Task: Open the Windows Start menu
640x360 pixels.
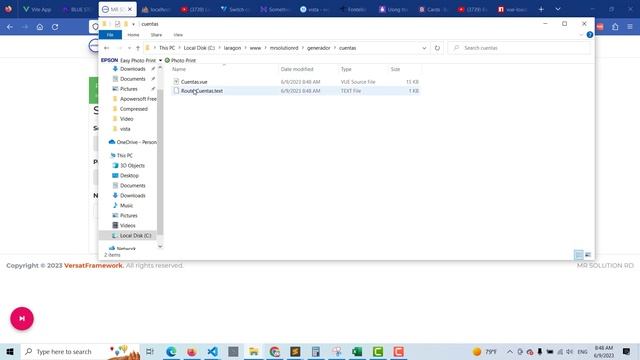Action: click(10, 351)
